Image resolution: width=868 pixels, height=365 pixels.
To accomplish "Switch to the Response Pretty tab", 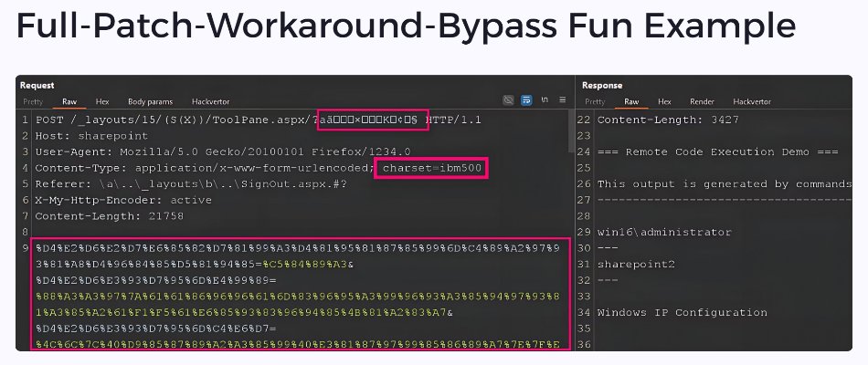I will [x=595, y=102].
